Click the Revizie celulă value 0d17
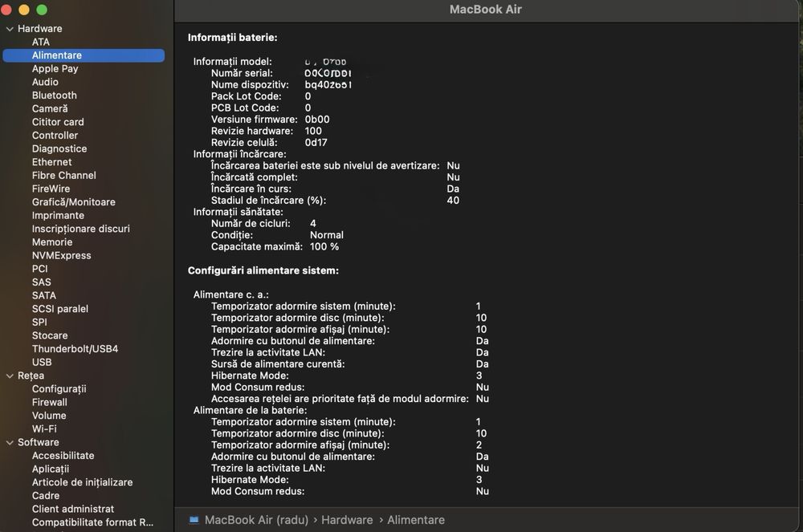 pyautogui.click(x=316, y=142)
